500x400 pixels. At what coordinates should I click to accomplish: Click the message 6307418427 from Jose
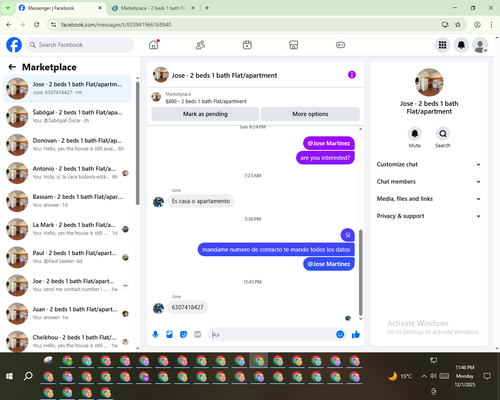point(187,307)
